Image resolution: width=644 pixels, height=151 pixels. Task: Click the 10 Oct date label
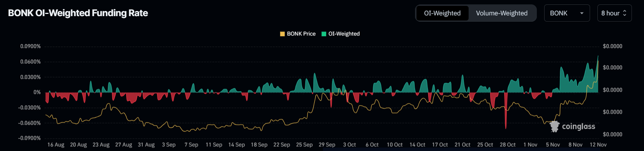(394, 145)
